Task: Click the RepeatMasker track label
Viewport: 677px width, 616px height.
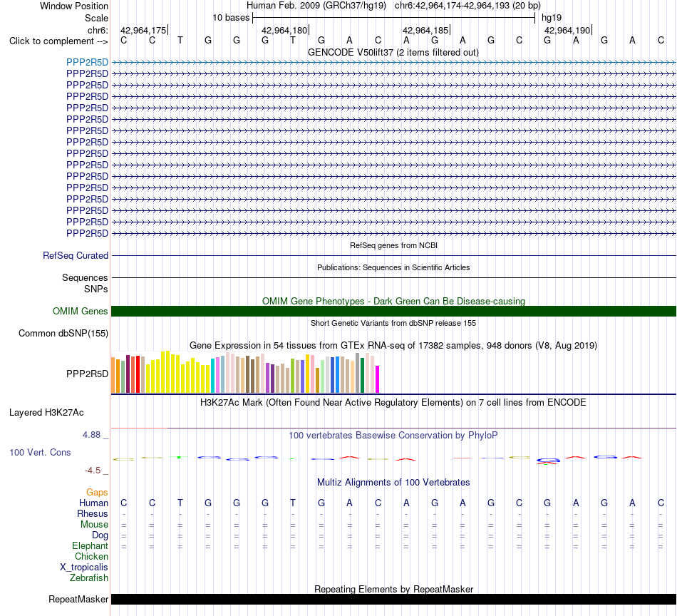Action: click(78, 599)
